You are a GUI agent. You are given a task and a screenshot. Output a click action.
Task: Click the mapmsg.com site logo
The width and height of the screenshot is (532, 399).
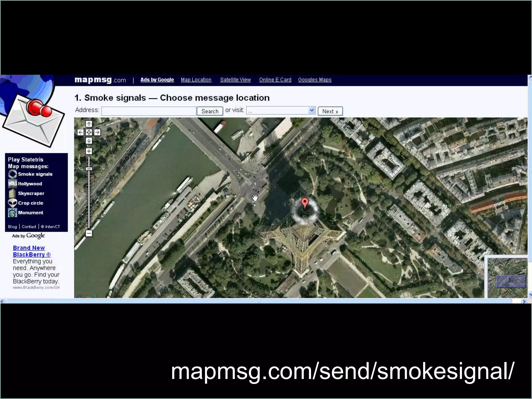(100, 80)
